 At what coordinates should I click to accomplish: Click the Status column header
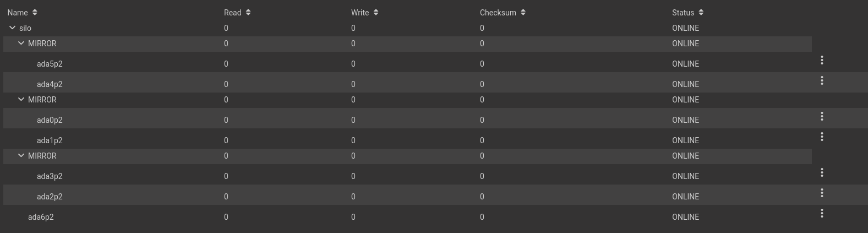[683, 13]
